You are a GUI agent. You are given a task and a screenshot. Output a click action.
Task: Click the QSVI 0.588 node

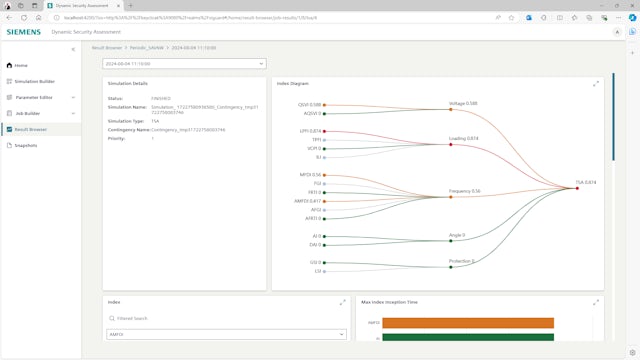coord(324,105)
